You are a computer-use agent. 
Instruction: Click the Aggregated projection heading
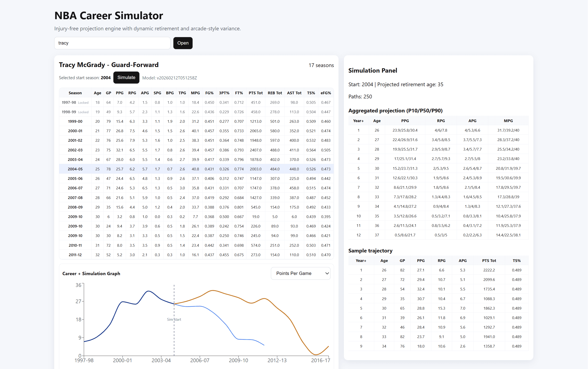[395, 110]
